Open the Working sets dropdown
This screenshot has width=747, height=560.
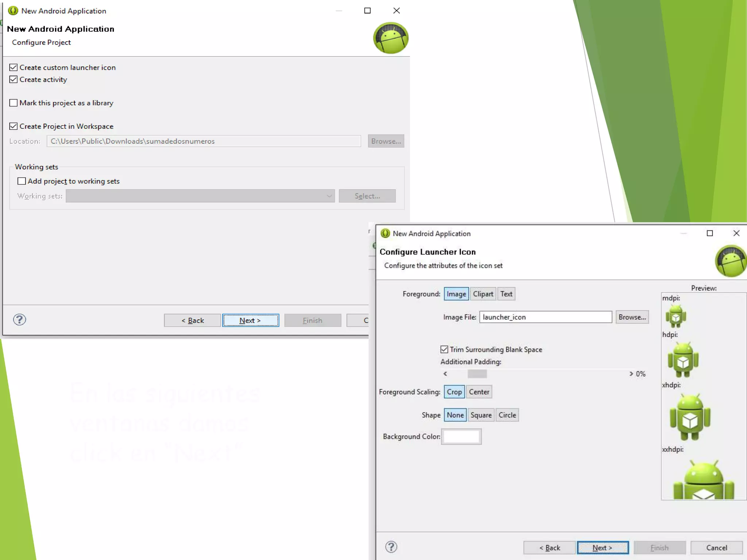[200, 196]
